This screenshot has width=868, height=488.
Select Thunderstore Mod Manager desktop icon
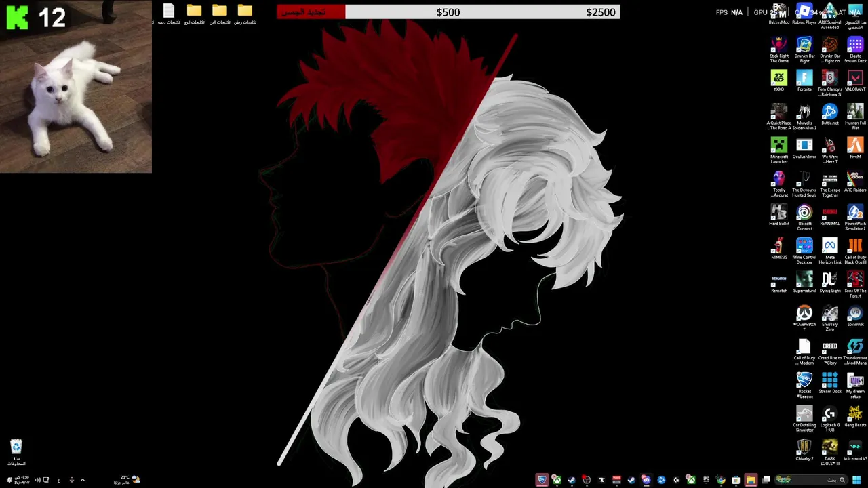click(x=855, y=352)
